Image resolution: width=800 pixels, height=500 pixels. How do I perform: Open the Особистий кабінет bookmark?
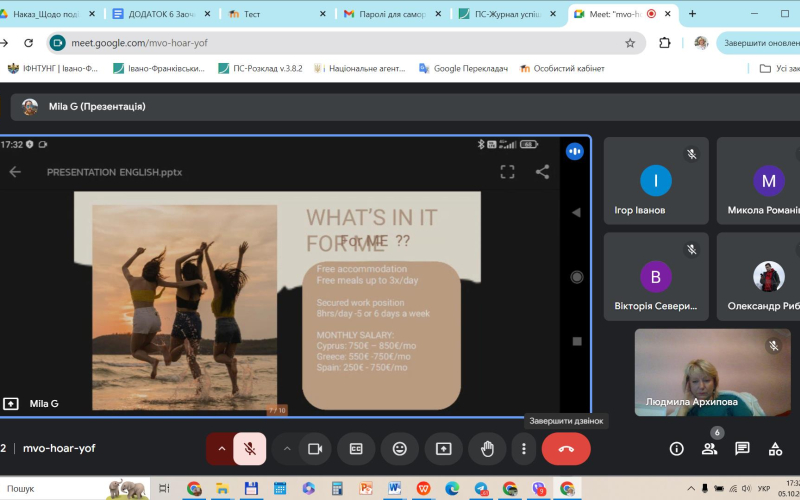[x=562, y=68]
